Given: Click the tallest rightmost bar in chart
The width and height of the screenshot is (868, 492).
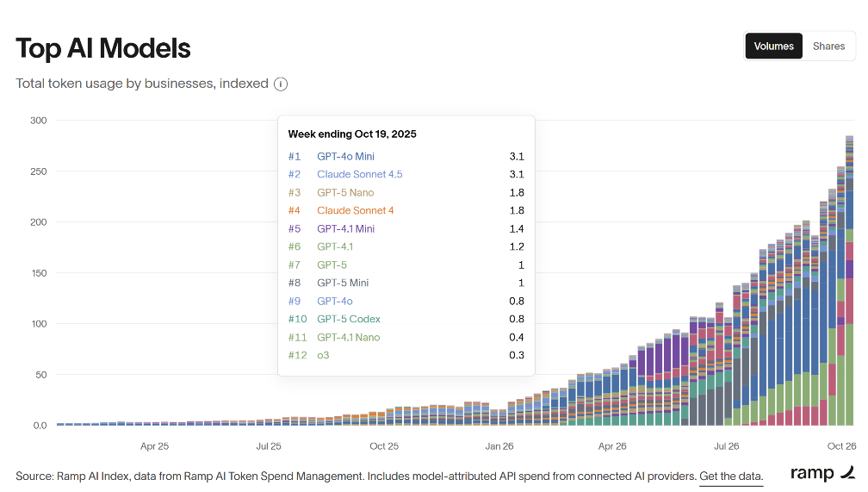Looking at the screenshot, I should point(850,280).
